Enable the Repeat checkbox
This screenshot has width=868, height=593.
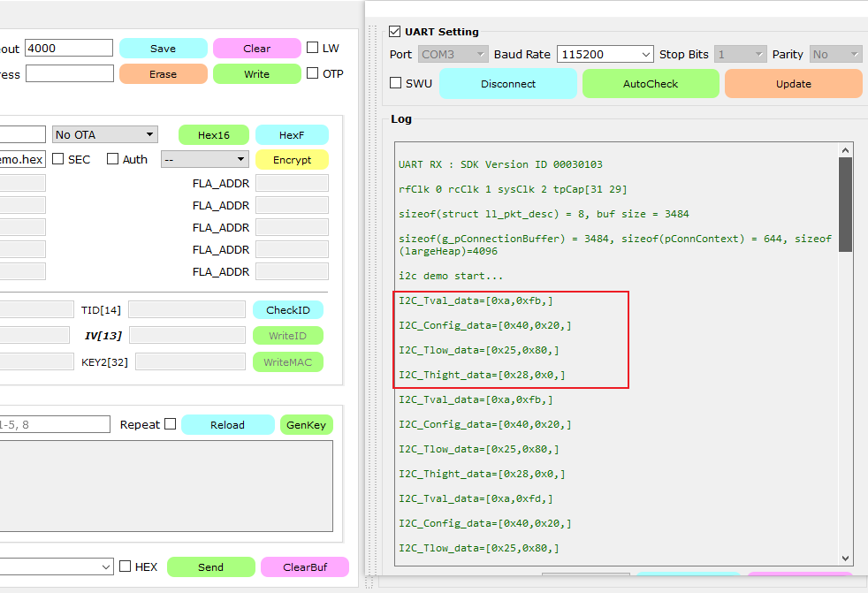[x=170, y=424]
